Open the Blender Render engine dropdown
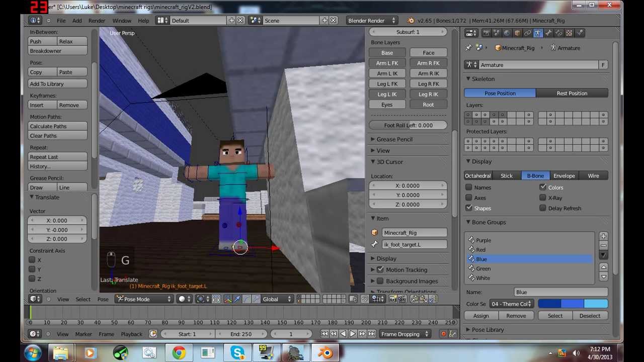 pyautogui.click(x=372, y=21)
